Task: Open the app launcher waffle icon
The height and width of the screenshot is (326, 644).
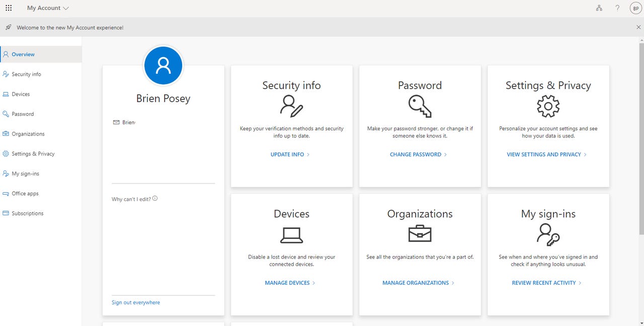Action: (x=9, y=8)
